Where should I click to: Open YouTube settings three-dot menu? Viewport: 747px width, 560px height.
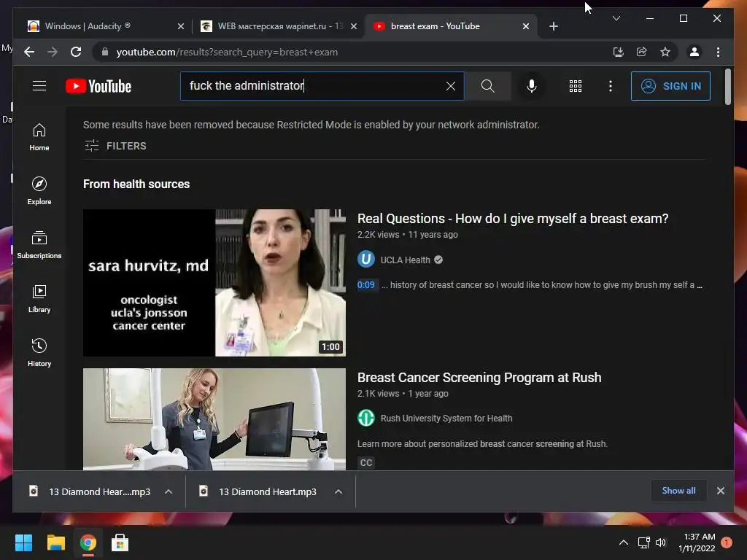(611, 86)
